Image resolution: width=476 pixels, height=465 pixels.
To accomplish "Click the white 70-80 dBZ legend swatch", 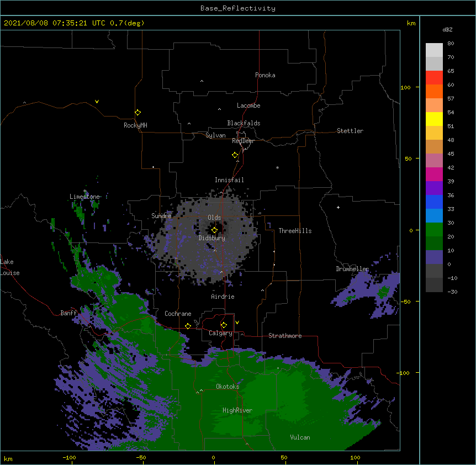I will coord(434,50).
